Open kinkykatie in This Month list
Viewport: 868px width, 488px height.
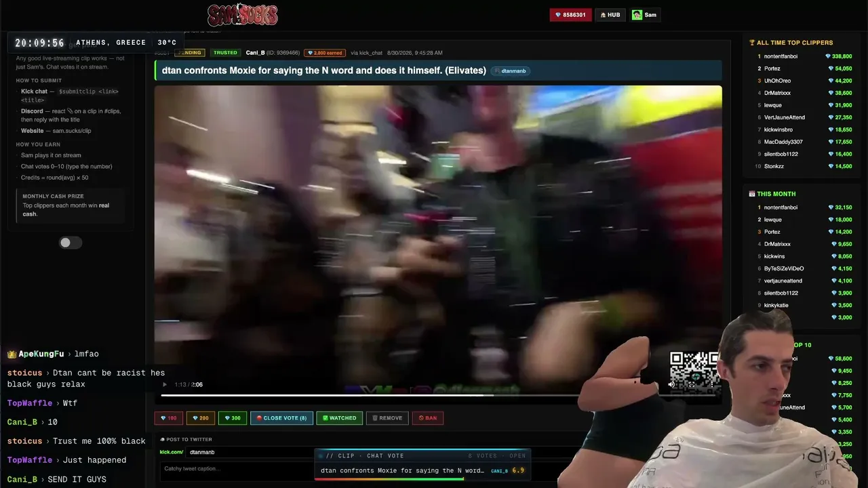click(776, 305)
